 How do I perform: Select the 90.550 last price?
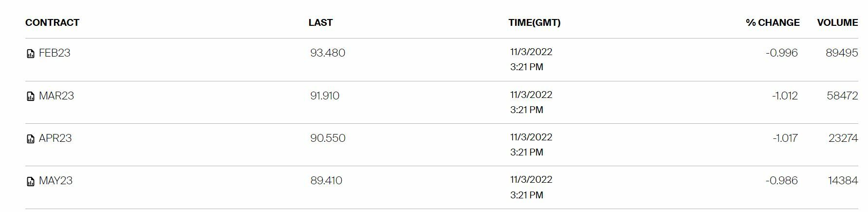click(x=328, y=138)
